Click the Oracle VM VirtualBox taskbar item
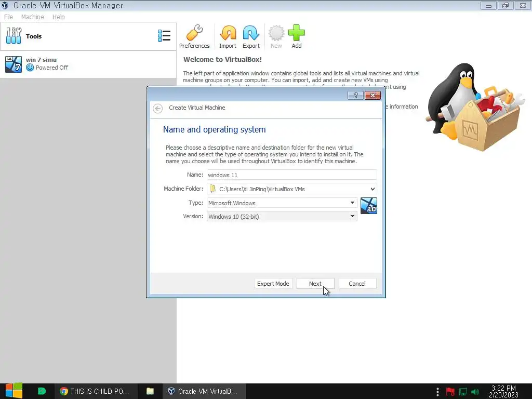 tap(203, 391)
